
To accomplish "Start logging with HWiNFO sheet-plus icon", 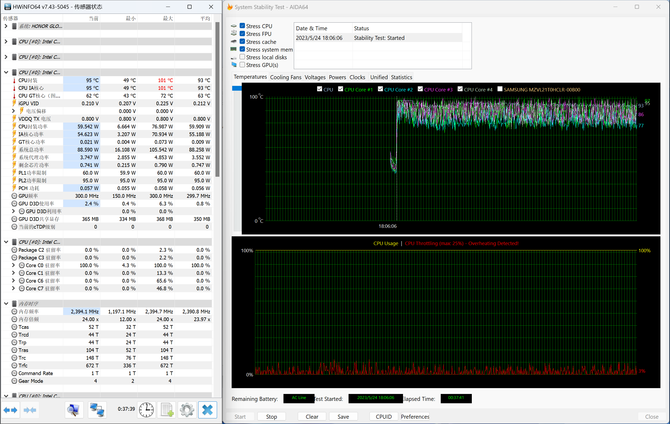I will coord(167,410).
